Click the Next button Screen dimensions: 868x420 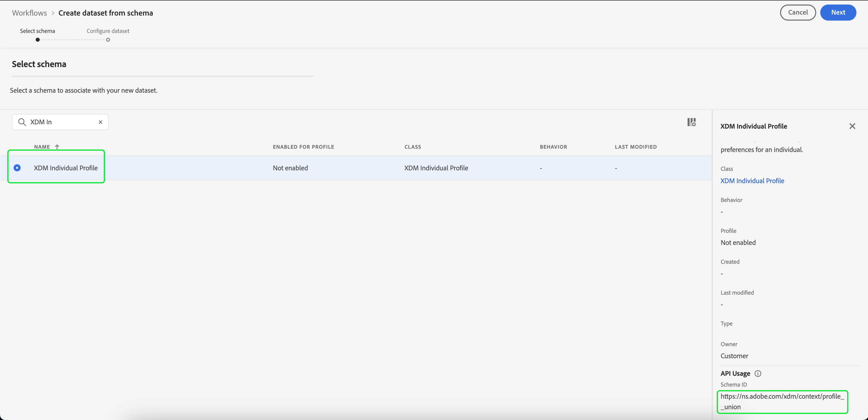[x=838, y=13]
